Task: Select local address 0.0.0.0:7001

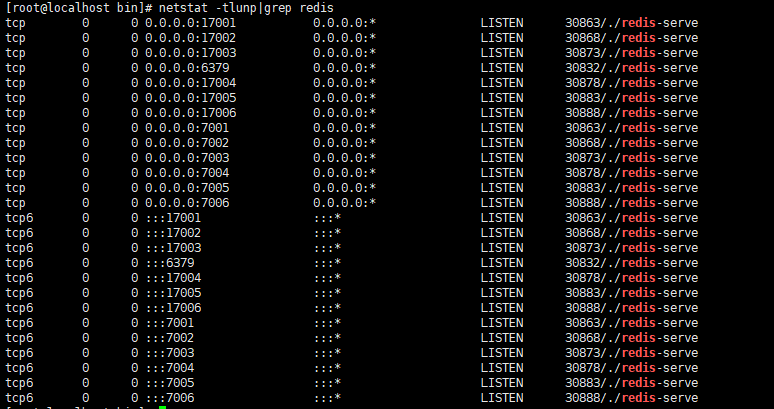Action: tap(187, 128)
